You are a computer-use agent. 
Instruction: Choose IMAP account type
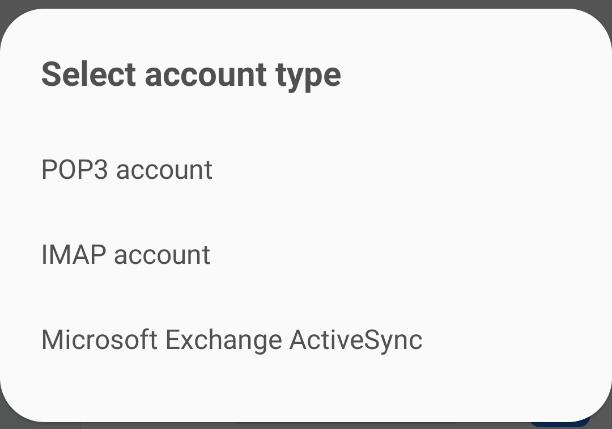click(126, 255)
